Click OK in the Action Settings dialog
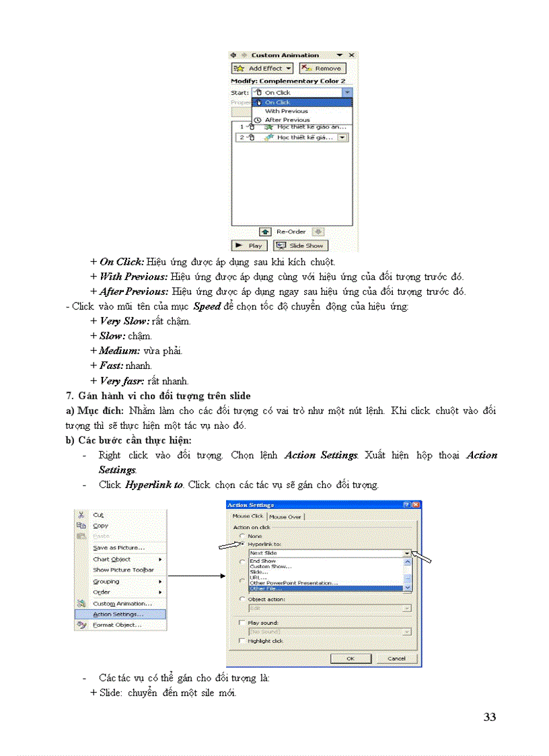549x756 pixels. pyautogui.click(x=351, y=658)
